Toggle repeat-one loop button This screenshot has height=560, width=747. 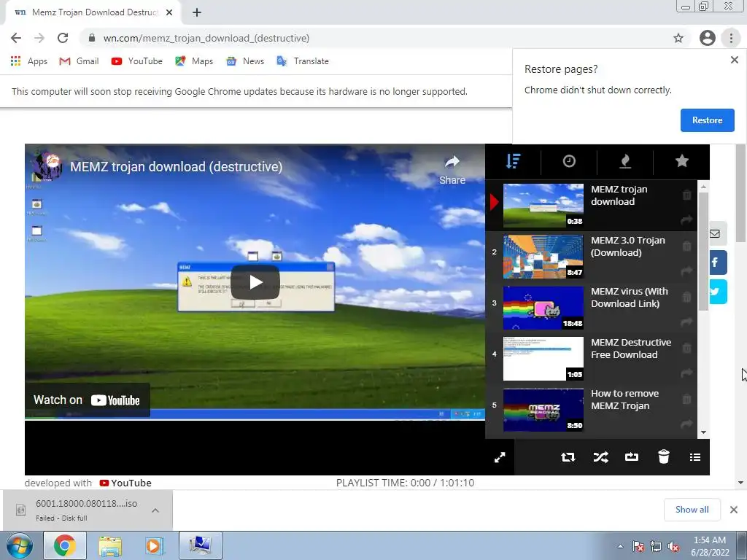(x=632, y=457)
